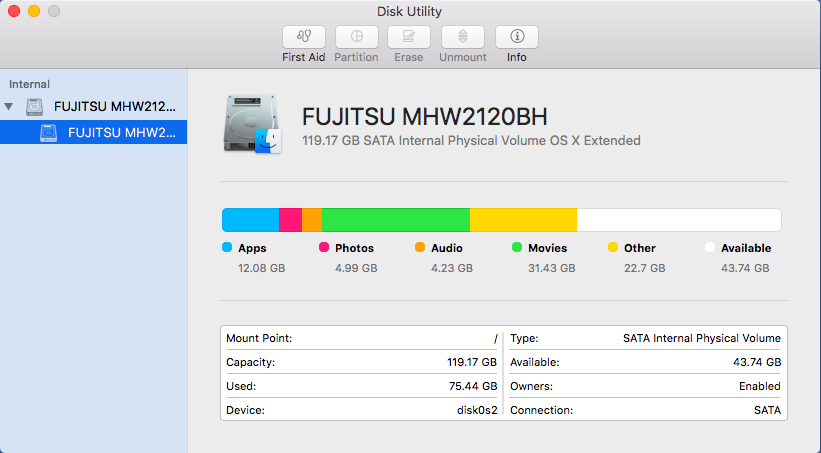The height and width of the screenshot is (453, 821).
Task: Click the white Available legend dot
Action: pos(710,247)
